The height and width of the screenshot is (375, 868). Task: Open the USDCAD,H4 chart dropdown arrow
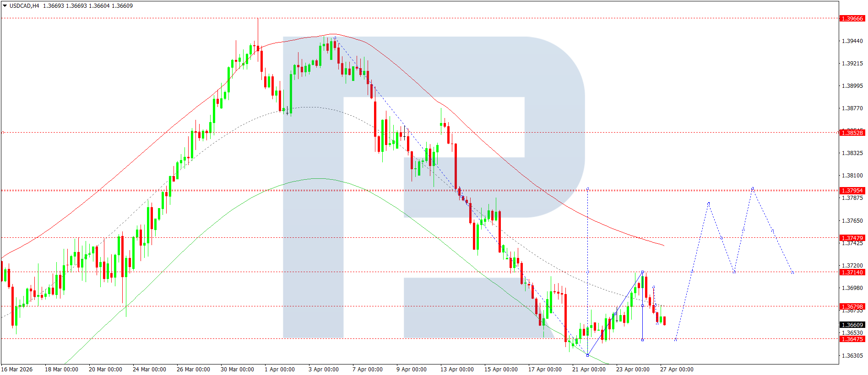[5, 6]
